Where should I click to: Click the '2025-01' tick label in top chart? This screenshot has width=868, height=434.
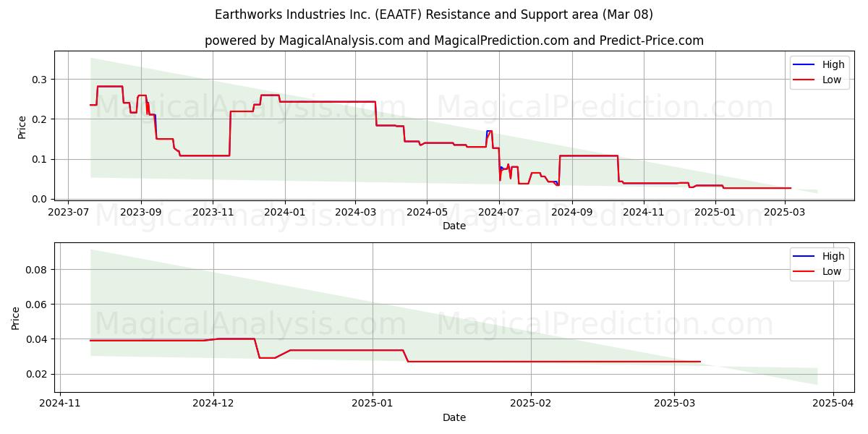click(x=716, y=212)
